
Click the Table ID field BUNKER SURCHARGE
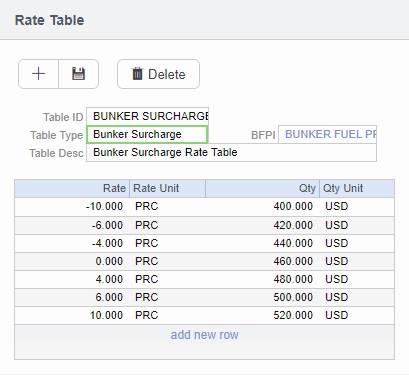[147, 116]
